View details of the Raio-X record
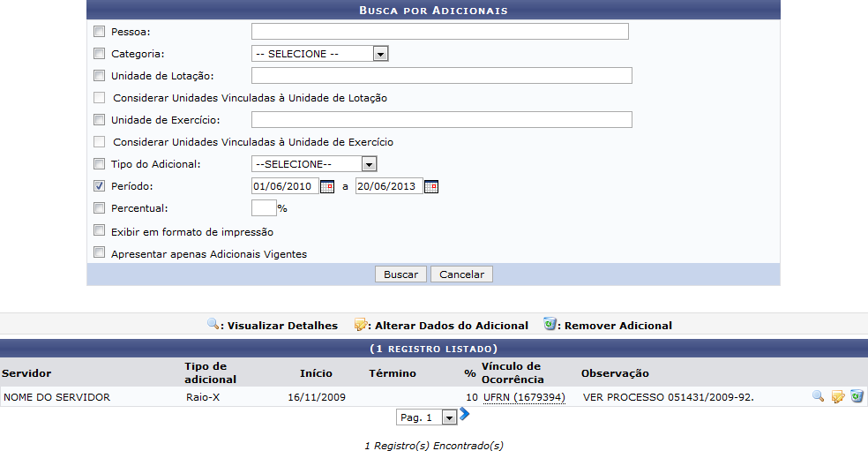This screenshot has width=868, height=451. pyautogui.click(x=819, y=397)
